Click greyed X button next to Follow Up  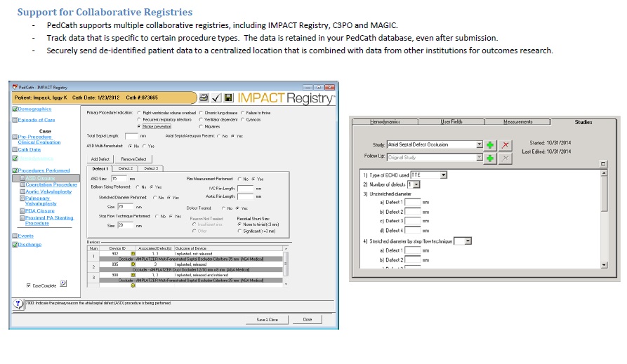coord(506,159)
